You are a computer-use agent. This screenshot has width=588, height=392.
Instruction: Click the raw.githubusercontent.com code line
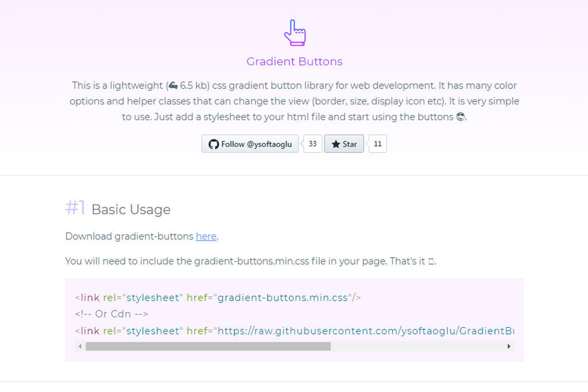click(295, 331)
